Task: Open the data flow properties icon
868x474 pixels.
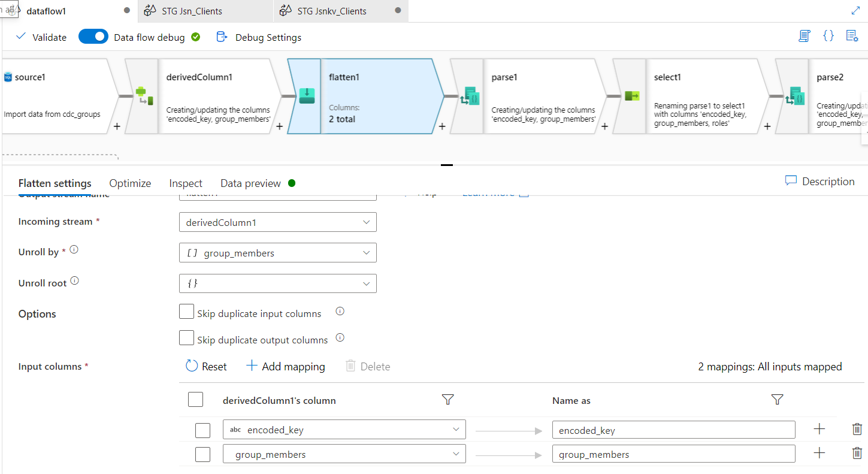Action: [x=852, y=36]
